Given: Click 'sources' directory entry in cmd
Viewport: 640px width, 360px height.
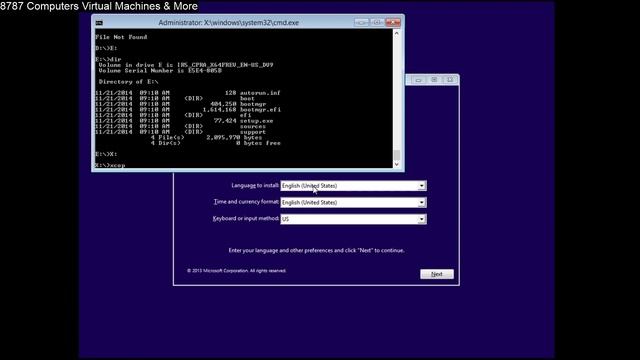Looking at the screenshot, I should pos(253,127).
